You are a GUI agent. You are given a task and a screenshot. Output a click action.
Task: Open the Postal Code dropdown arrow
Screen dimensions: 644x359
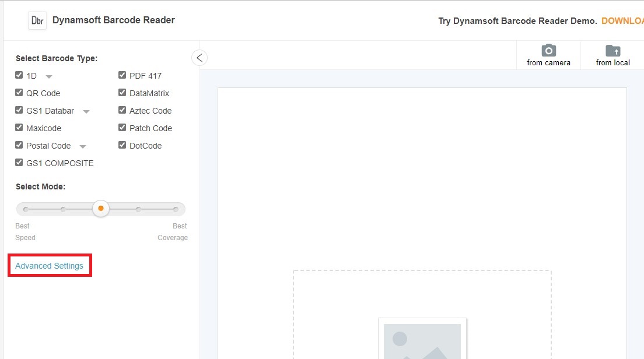click(83, 146)
